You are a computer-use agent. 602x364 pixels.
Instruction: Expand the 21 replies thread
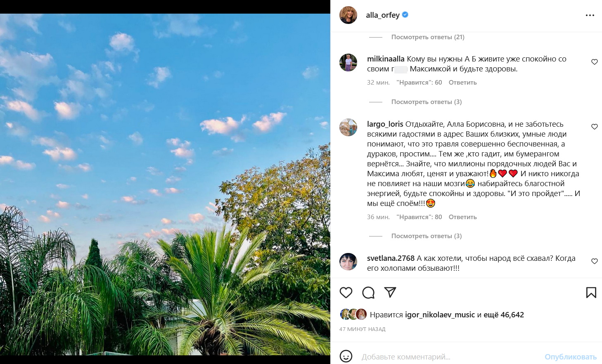[x=428, y=37]
